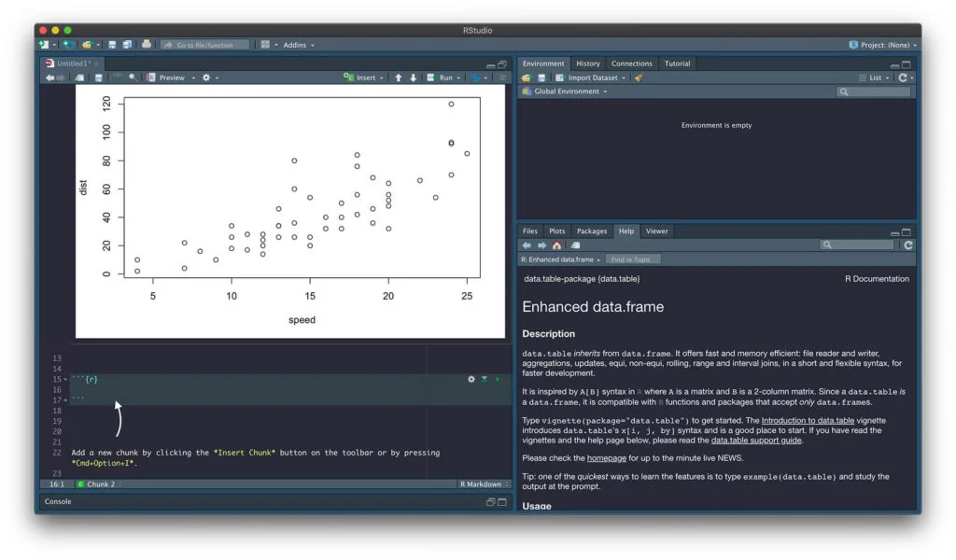Open the data.table support guide link
This screenshot has height=560, width=956.
point(756,440)
